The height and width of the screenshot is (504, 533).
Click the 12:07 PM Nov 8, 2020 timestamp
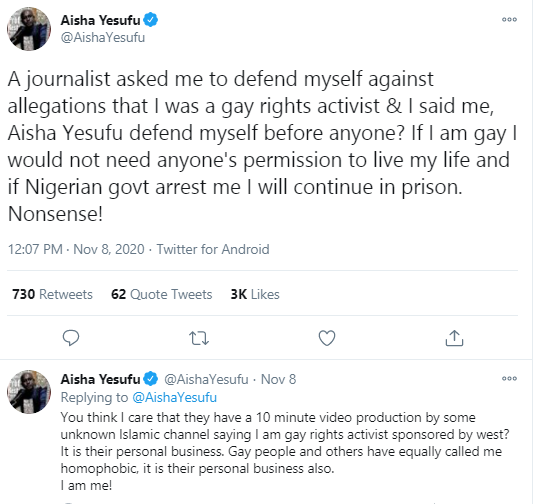(76, 249)
